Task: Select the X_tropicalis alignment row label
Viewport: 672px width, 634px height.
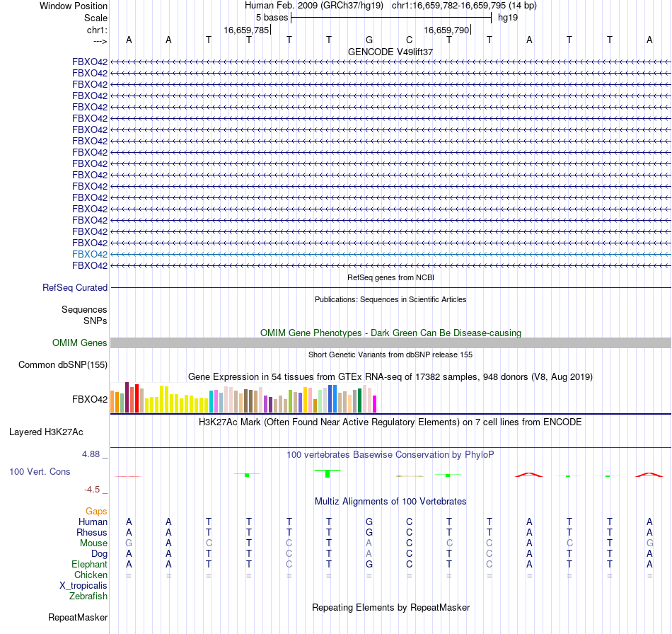Action: click(x=83, y=586)
